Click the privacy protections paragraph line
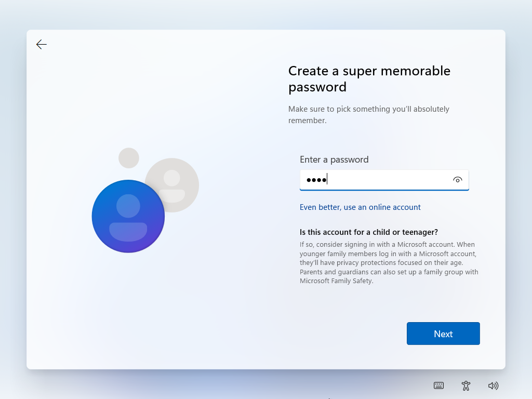 click(381, 262)
